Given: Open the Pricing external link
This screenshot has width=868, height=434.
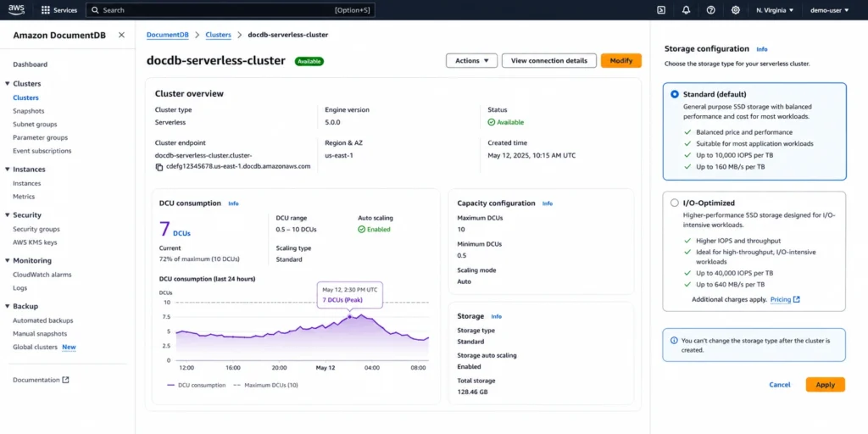Looking at the screenshot, I should click(785, 299).
